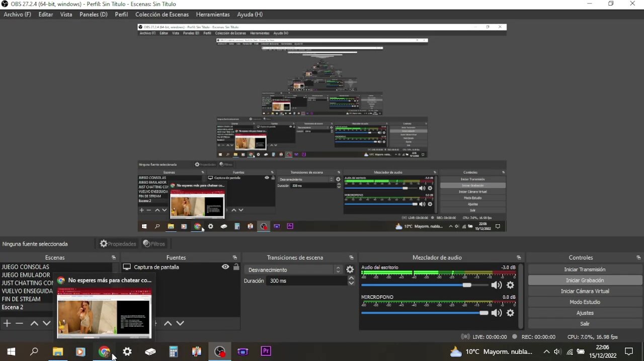The width and height of the screenshot is (644, 361).
Task: Toggle lock on Captura de pantalla source
Action: 236,267
